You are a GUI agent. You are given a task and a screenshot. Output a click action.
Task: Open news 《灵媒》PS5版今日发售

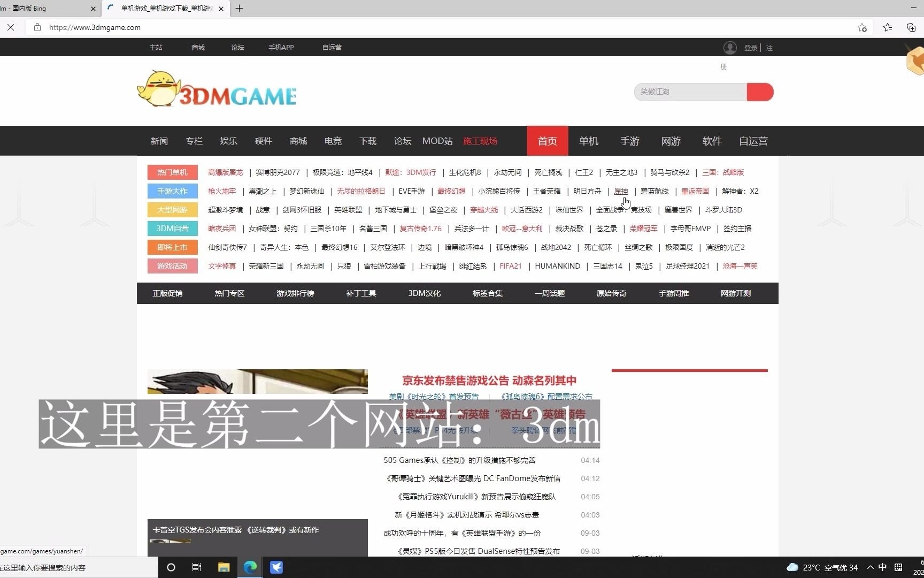(478, 551)
